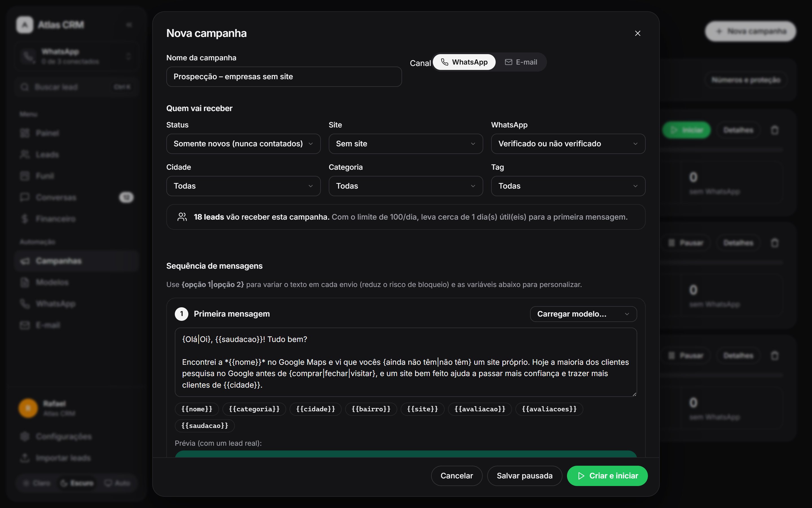812x508 pixels.
Task: Expand the Categoria dropdown
Action: click(405, 186)
